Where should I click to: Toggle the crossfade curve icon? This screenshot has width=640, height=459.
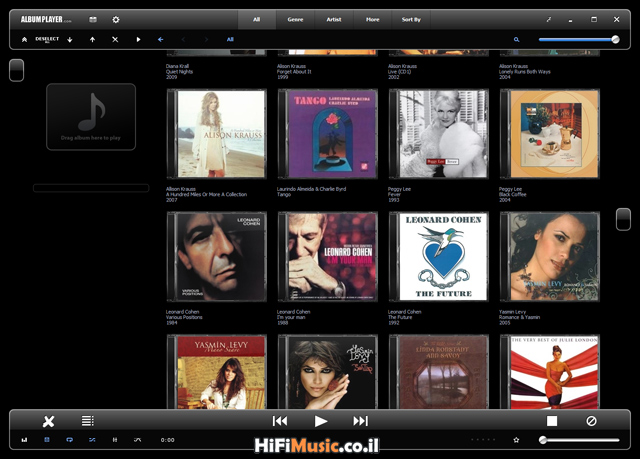pos(138,440)
